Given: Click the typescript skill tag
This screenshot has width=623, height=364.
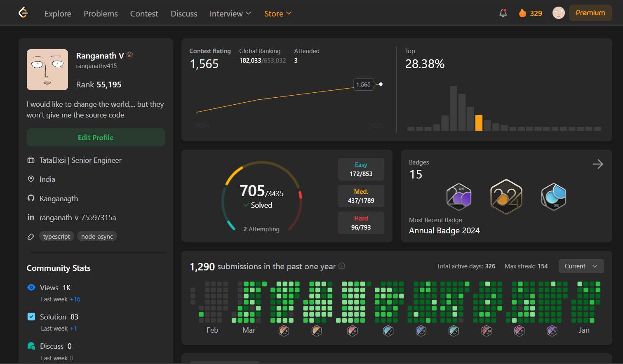Looking at the screenshot, I should (56, 236).
